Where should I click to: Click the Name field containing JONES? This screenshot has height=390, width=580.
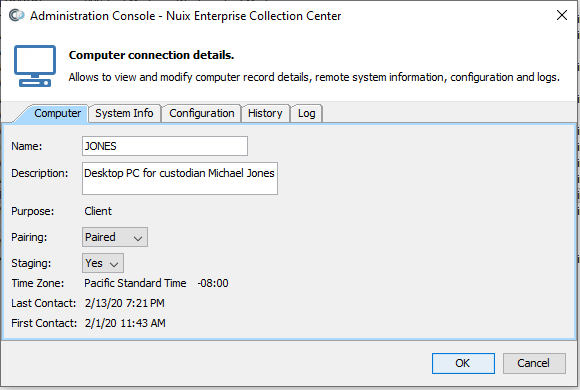point(165,146)
